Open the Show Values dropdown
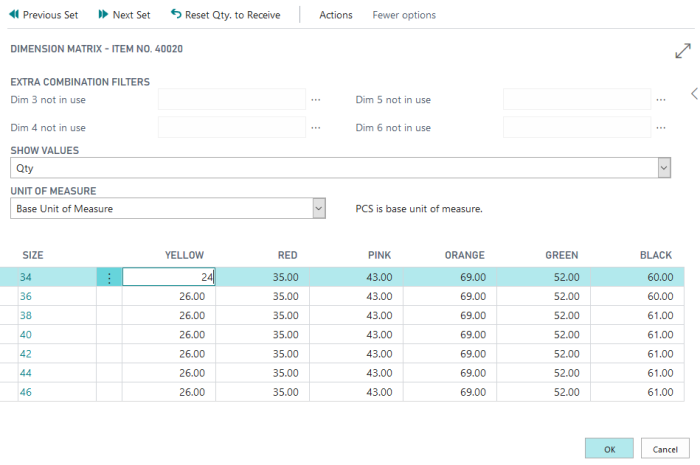Image resolution: width=700 pixels, height=465 pixels. coord(664,169)
